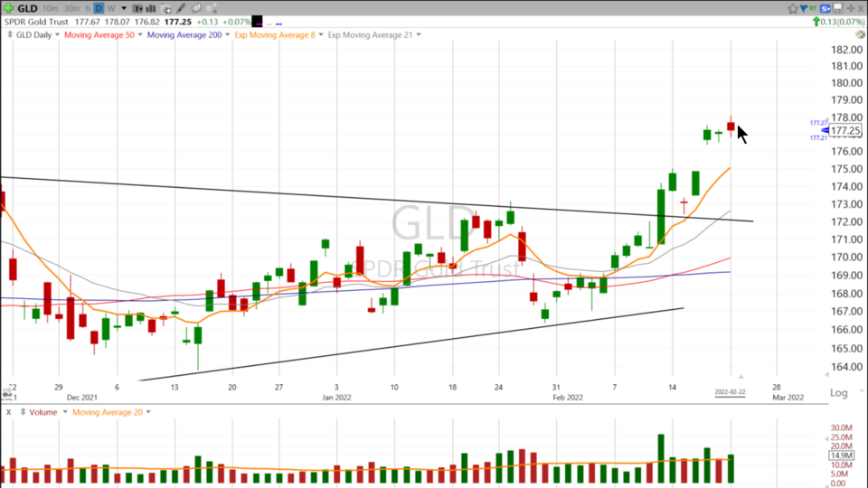Image resolution: width=868 pixels, height=488 pixels.
Task: Click the Exp Moving Average 21 label
Action: [x=371, y=34]
